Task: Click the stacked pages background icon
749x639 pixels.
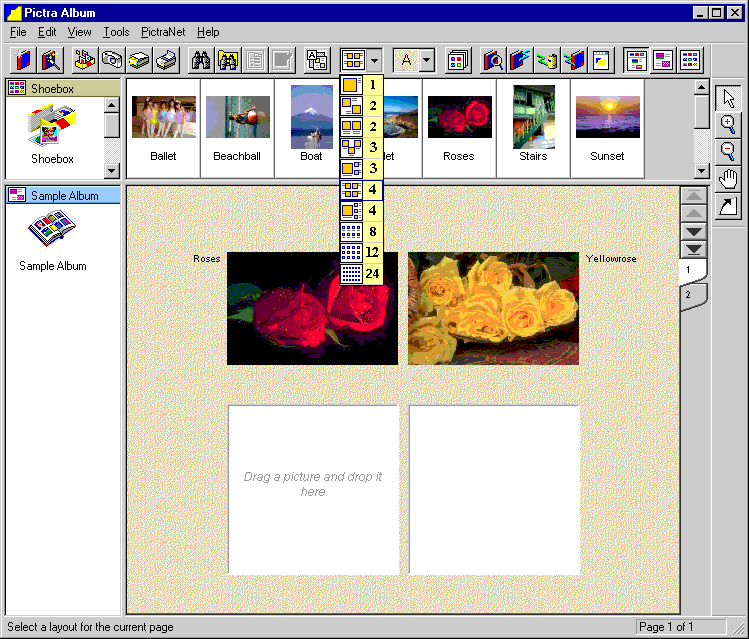Action: point(458,60)
